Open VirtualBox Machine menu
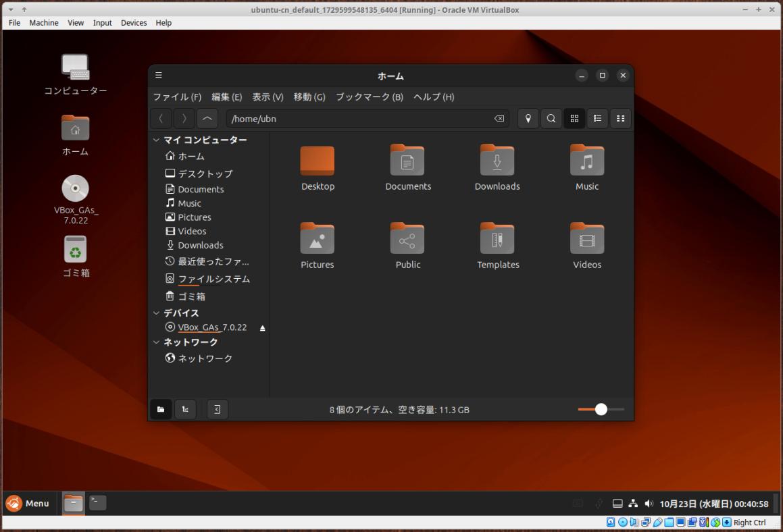Screen dimensions: 783x532 (44, 23)
